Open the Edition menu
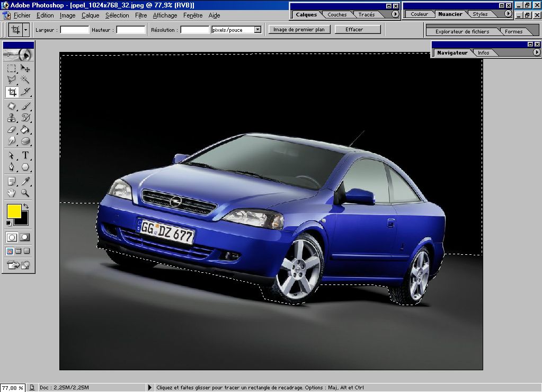542x392 pixels. pyautogui.click(x=45, y=15)
